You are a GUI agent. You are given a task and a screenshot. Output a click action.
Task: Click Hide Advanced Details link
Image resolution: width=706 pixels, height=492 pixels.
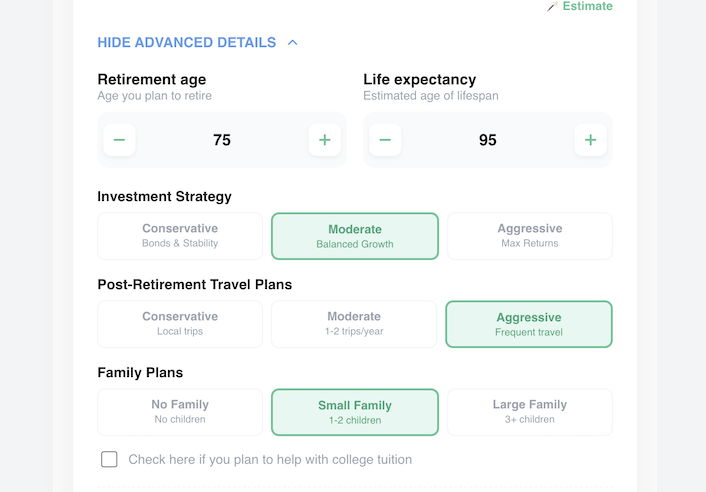[x=187, y=43]
